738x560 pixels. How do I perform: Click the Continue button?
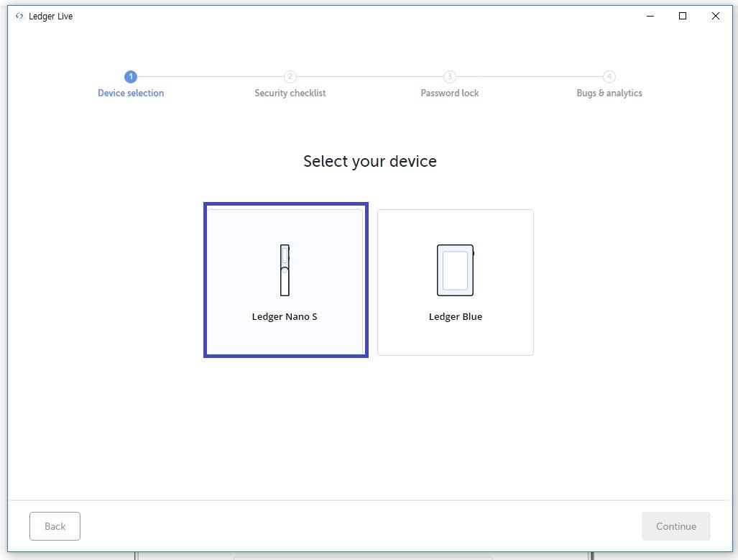(676, 526)
